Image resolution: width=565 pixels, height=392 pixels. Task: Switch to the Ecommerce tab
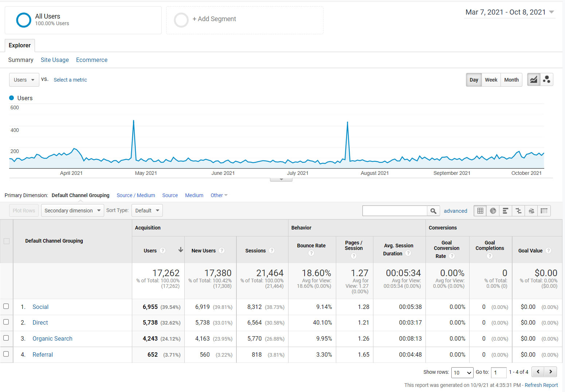click(92, 60)
